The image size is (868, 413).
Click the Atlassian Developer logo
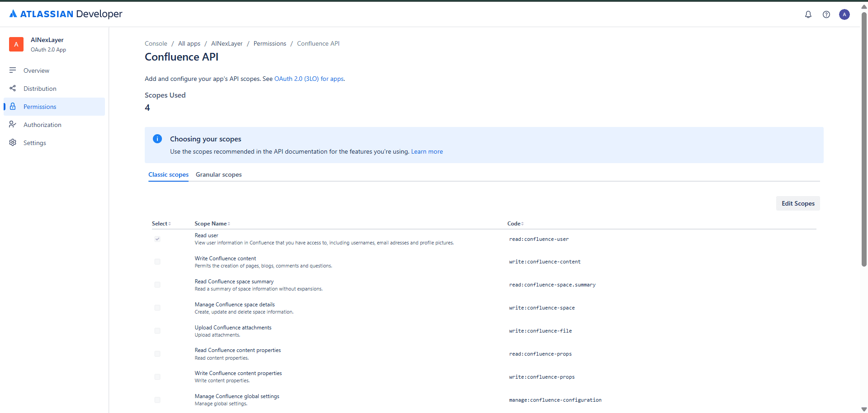point(65,14)
